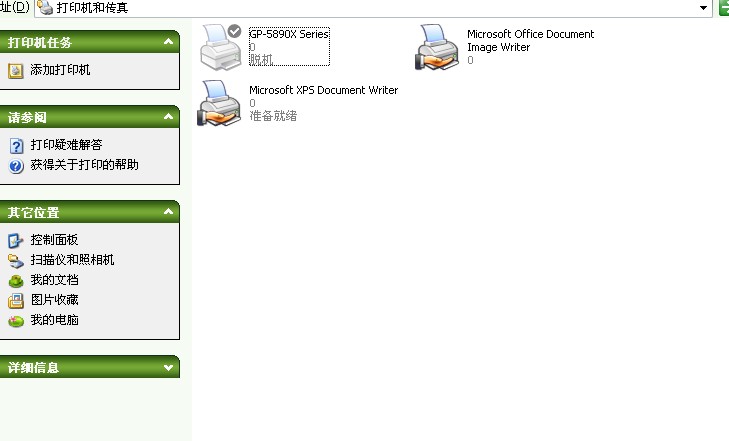729x441 pixels.
Task: Click the 控制面板 icon
Action: tap(15, 241)
